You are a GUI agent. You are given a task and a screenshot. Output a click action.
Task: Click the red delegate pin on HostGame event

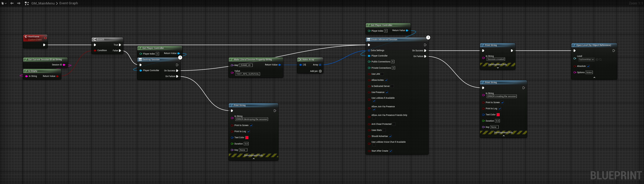[x=45, y=38]
